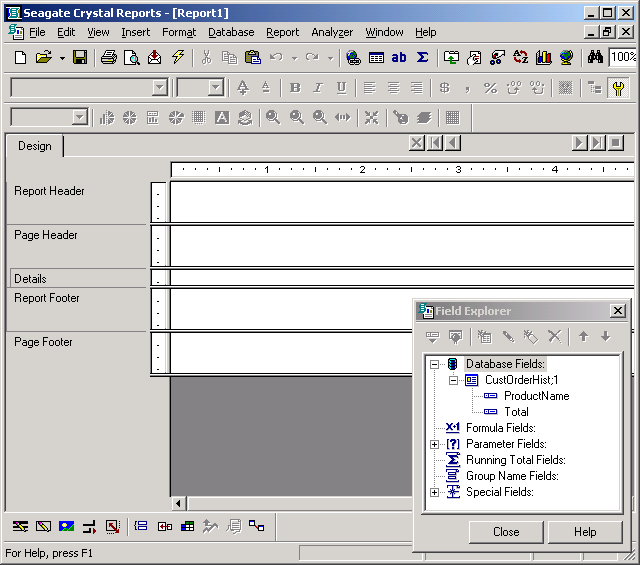Toggle Italic formatting
The image size is (640, 565).
pos(318,88)
